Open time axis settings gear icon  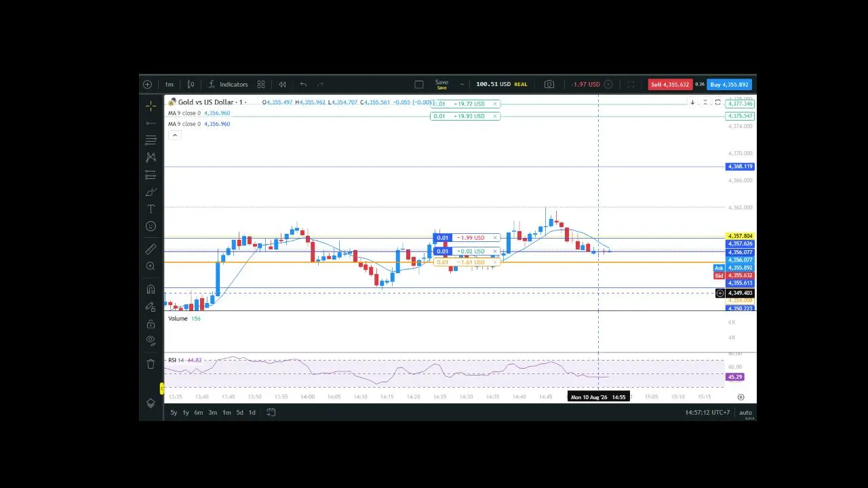(x=741, y=397)
